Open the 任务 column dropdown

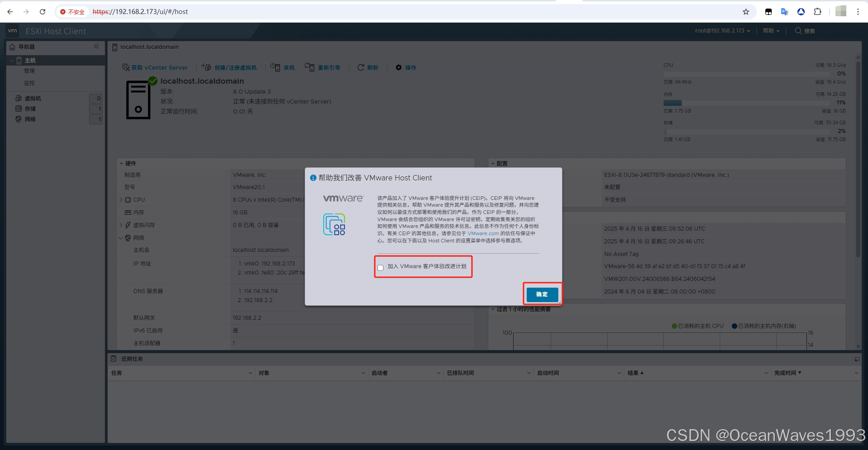(250, 373)
